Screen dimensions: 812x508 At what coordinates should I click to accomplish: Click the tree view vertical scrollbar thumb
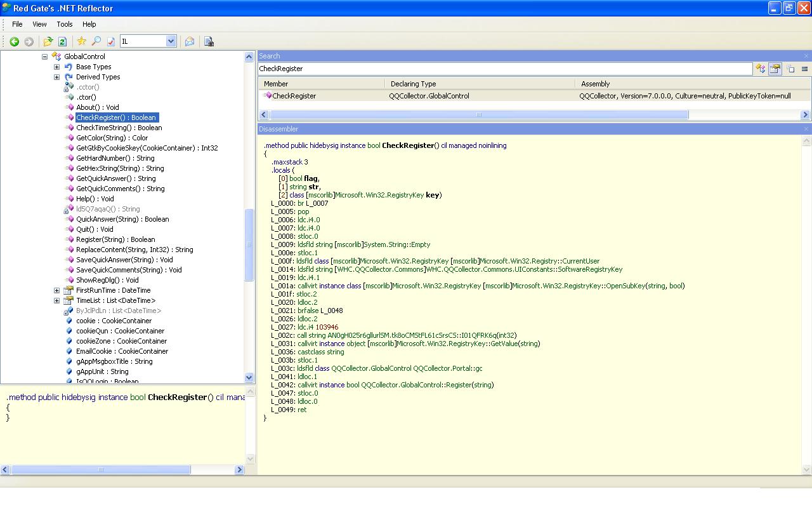(249, 244)
